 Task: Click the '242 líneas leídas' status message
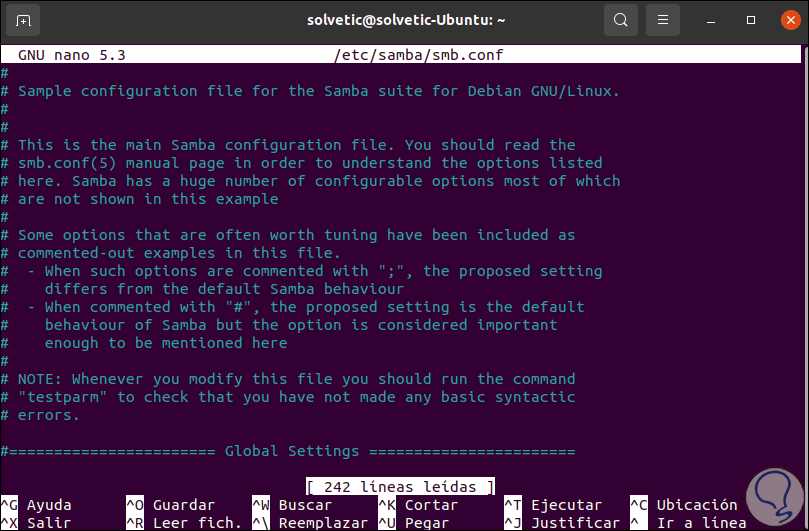[x=400, y=487]
